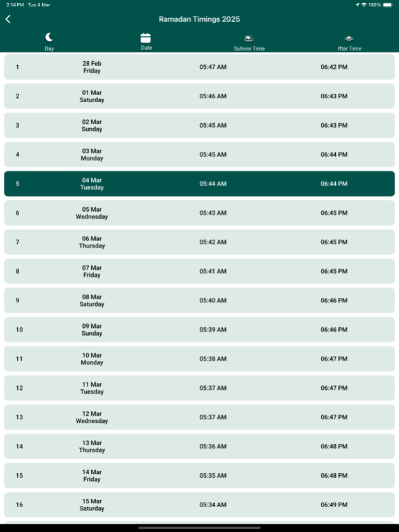Tap 06:48 PM Iftar time on 13 Mar
This screenshot has width=399, height=532.
point(334,447)
